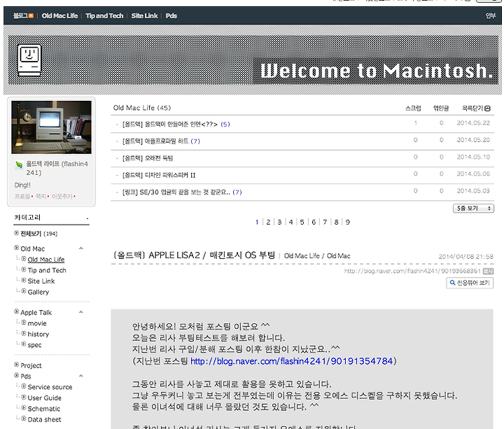The height and width of the screenshot is (429, 504).
Task: Collapse the Old Mac category group
Action: point(81,248)
